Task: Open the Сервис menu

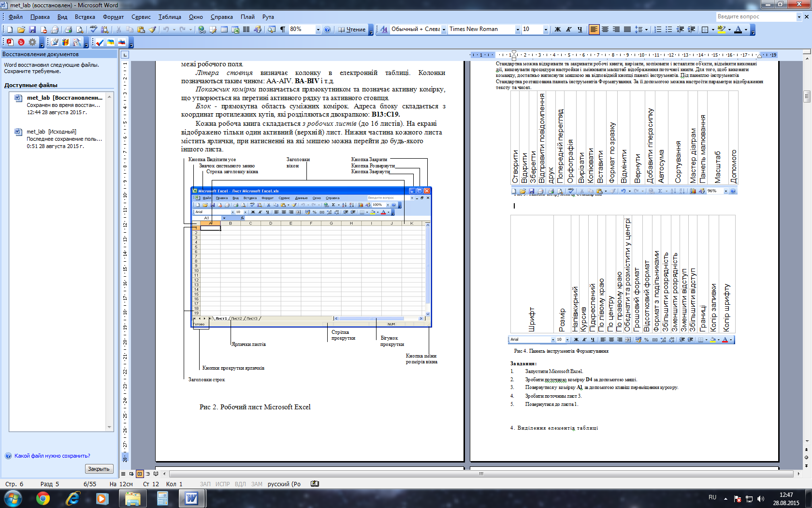Action: tap(141, 16)
